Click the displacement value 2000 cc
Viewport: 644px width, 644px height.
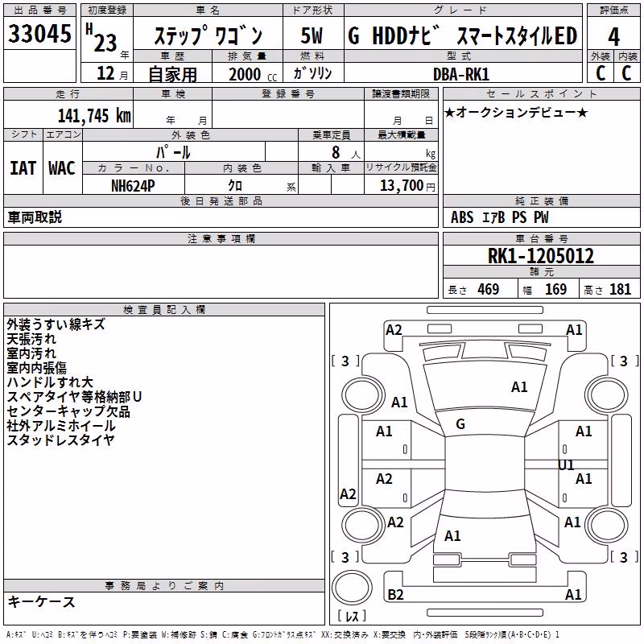(x=253, y=74)
